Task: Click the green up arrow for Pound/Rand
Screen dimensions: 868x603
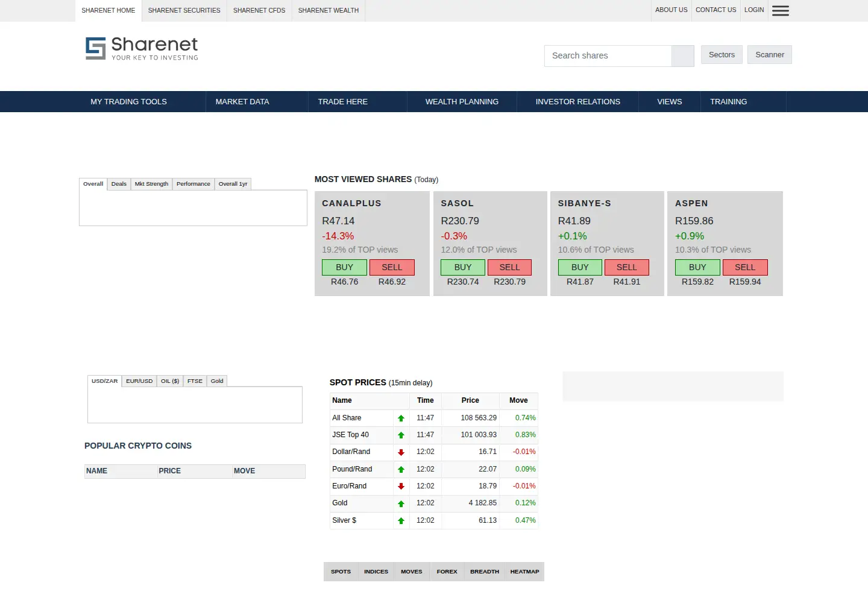Action: tap(401, 469)
